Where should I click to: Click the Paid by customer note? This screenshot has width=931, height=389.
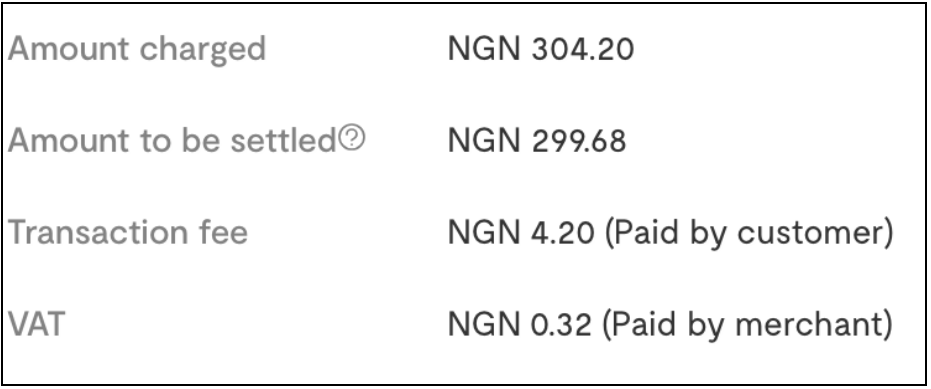click(x=749, y=234)
